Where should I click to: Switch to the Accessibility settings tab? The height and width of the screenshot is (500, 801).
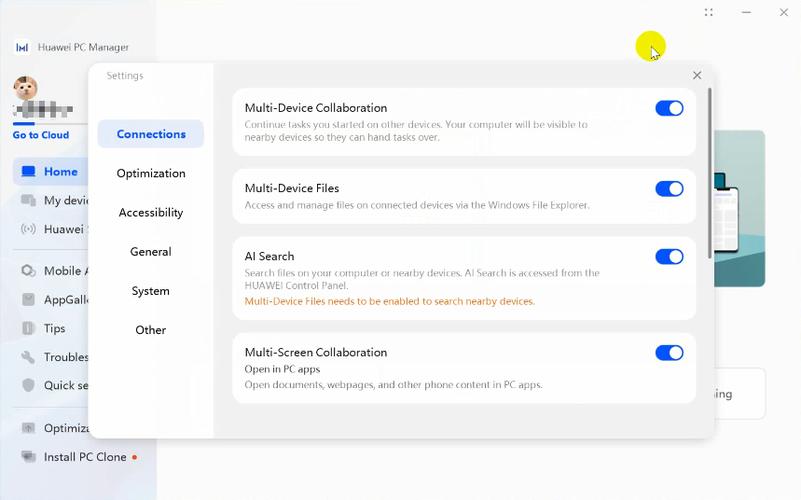151,212
